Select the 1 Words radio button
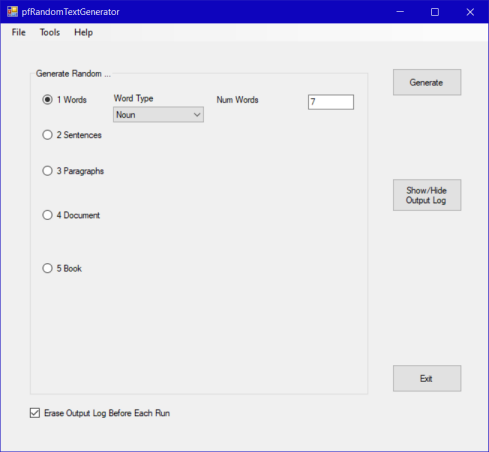 [47, 100]
